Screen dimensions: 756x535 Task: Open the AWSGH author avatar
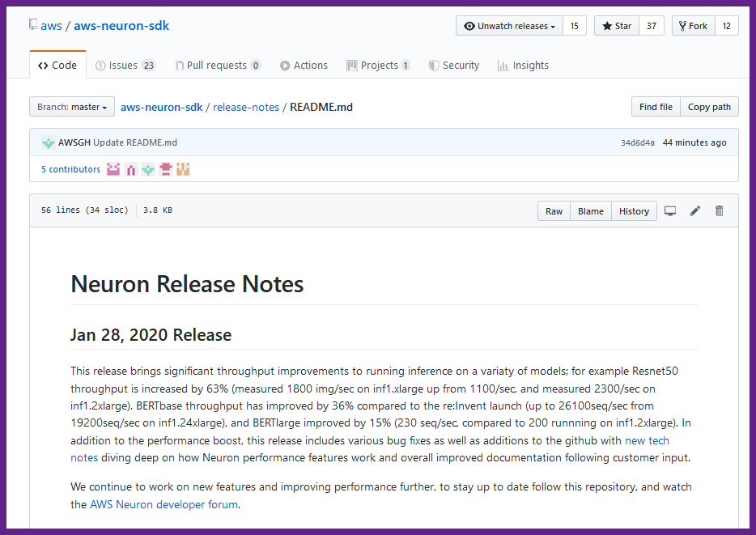(48, 142)
